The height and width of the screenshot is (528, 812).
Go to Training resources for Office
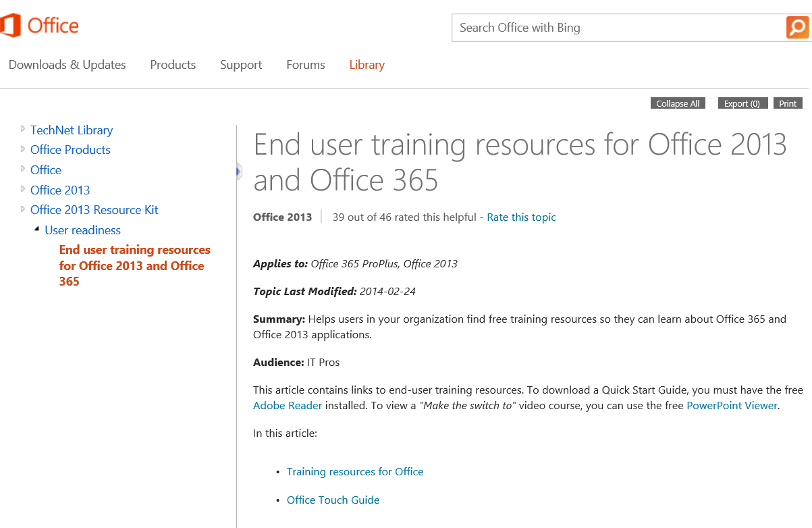coord(355,472)
